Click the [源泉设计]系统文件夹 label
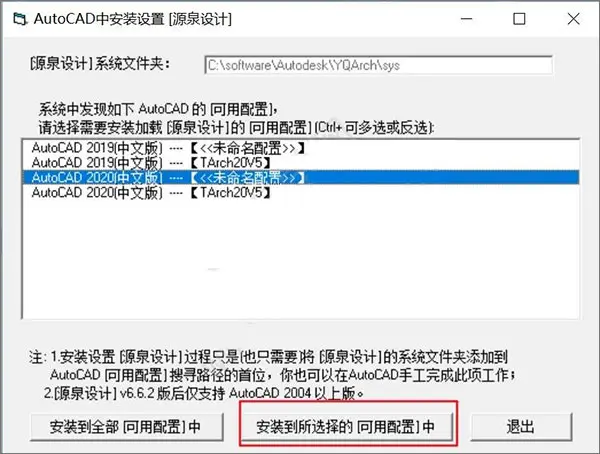This screenshot has width=600, height=454. pos(100,64)
